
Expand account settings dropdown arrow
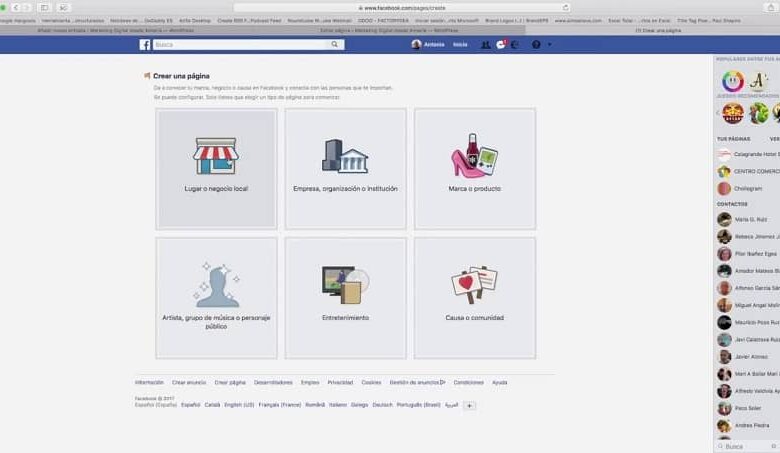coord(550,45)
